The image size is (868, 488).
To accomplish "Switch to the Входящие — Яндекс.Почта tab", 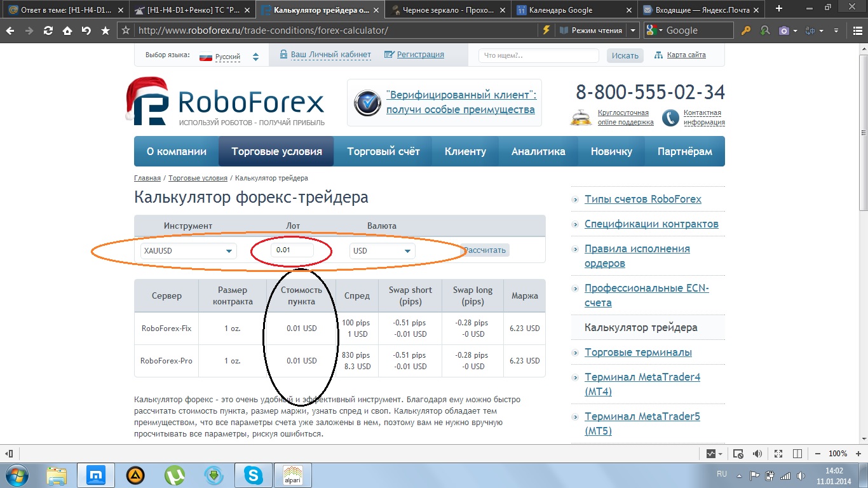I will pos(702,10).
